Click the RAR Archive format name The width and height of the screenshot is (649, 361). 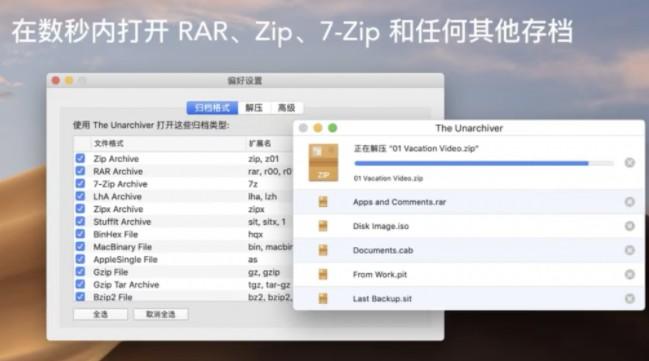pos(118,171)
